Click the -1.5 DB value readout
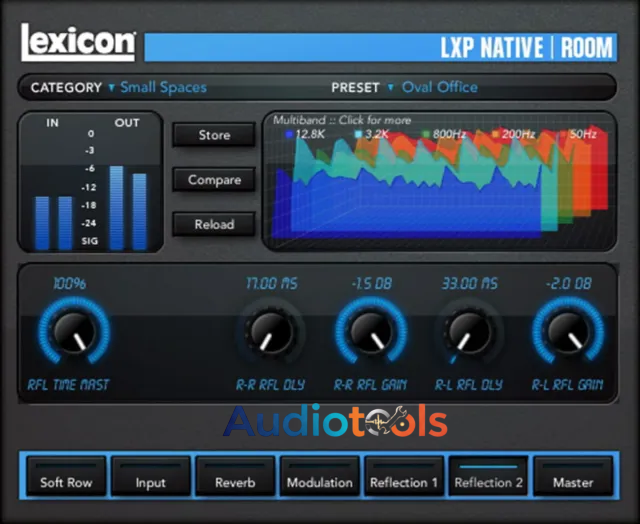Image resolution: width=640 pixels, height=524 pixels. point(371,284)
